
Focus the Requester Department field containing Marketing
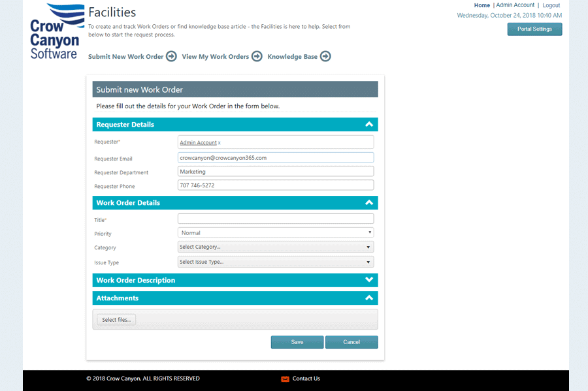(276, 172)
